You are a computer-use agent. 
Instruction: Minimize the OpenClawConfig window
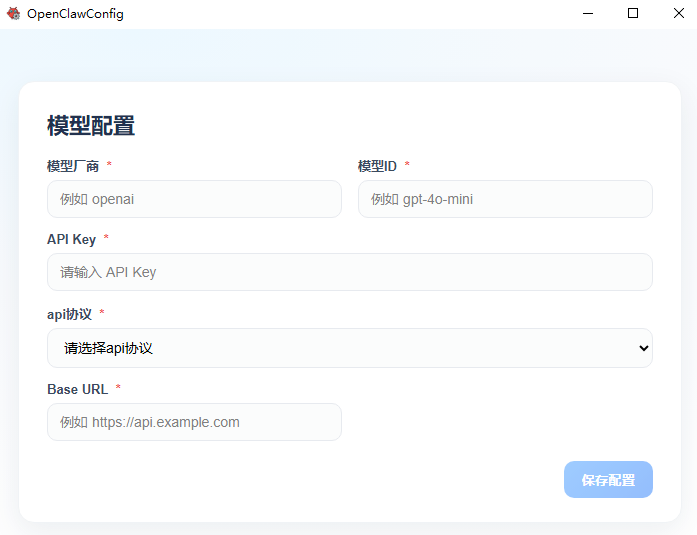tap(588, 13)
